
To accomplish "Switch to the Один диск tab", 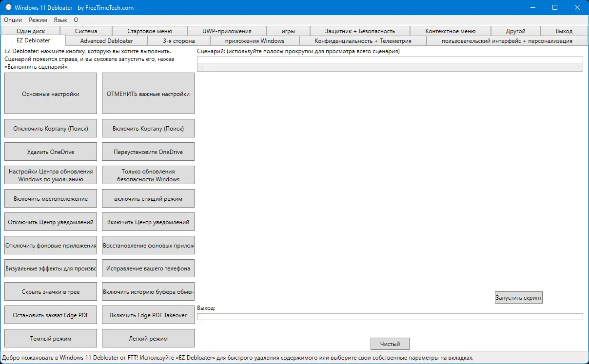I will [x=31, y=31].
